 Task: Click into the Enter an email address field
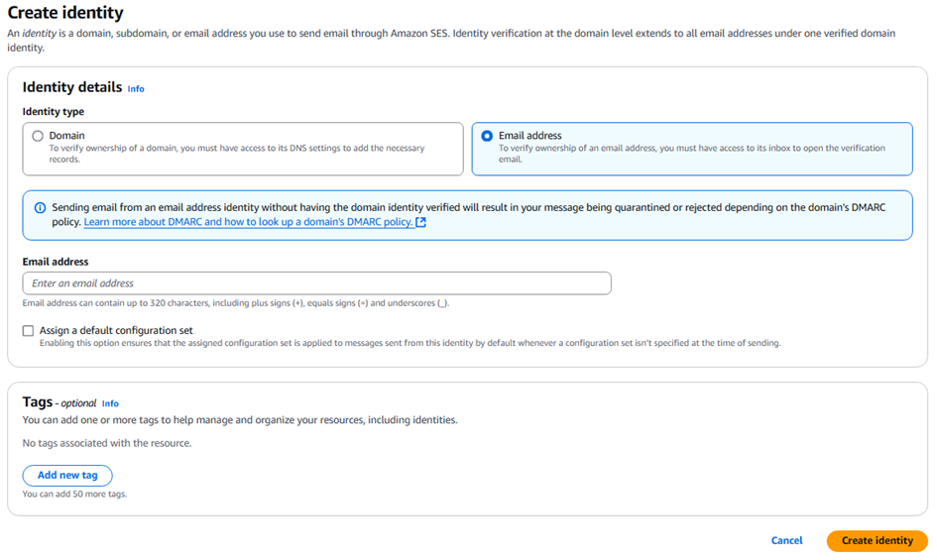tap(316, 283)
